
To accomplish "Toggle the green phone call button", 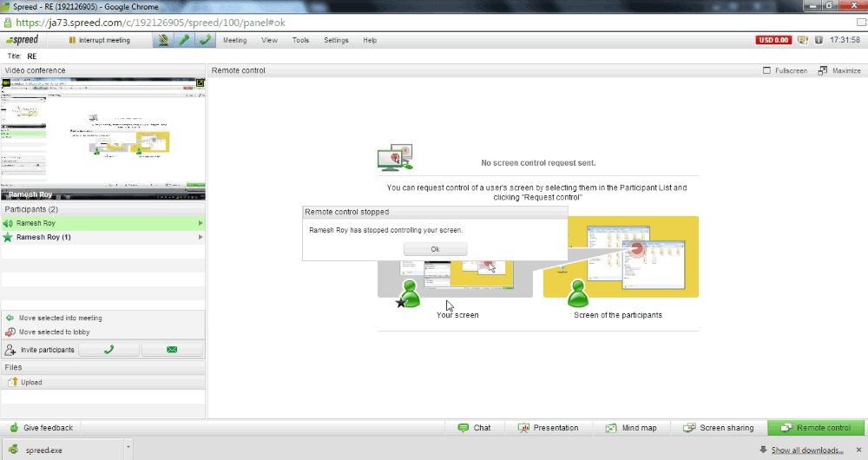I will click(x=206, y=40).
